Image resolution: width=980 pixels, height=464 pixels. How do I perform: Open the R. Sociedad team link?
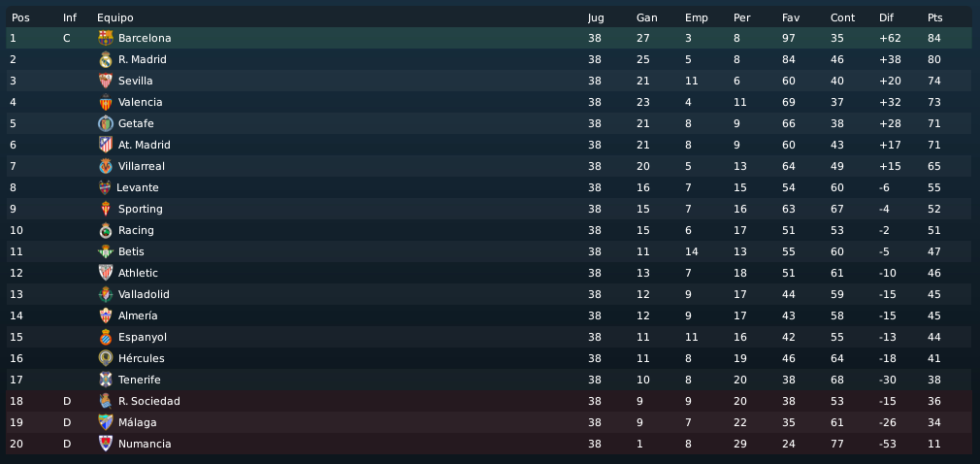pyautogui.click(x=149, y=402)
